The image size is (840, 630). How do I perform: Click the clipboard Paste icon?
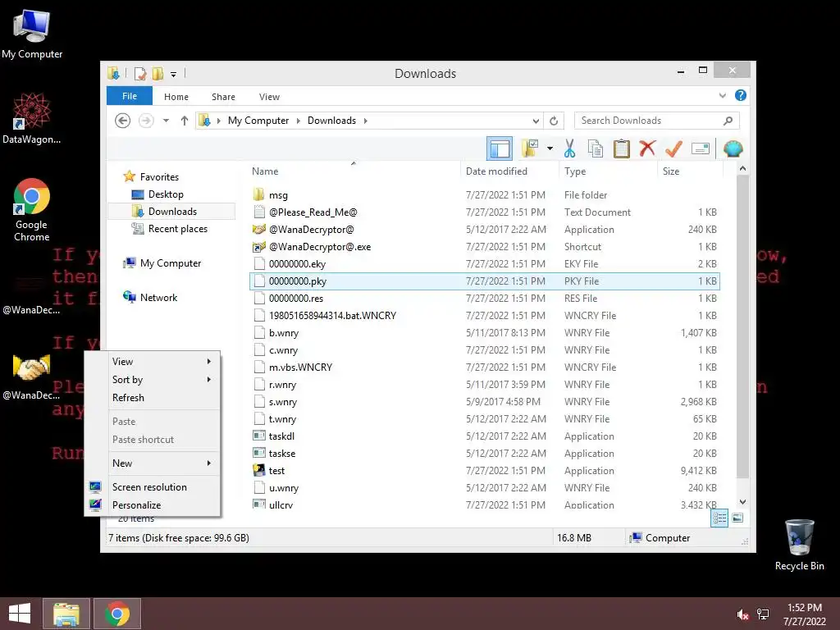[622, 148]
